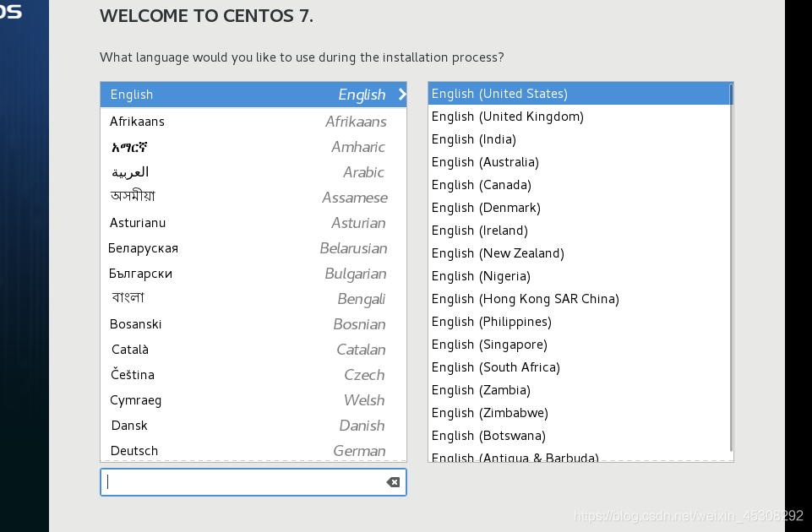Select English (Hong Kong SAR China) locale

point(579,299)
